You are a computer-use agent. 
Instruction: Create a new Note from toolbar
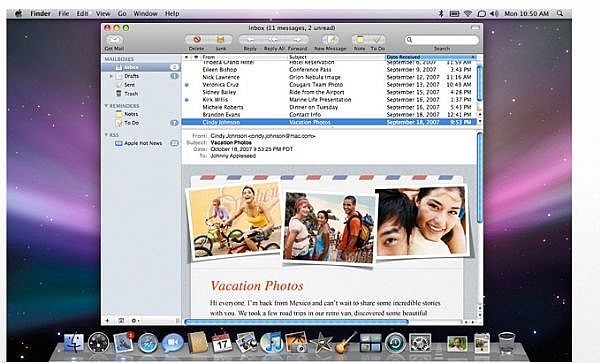point(360,39)
